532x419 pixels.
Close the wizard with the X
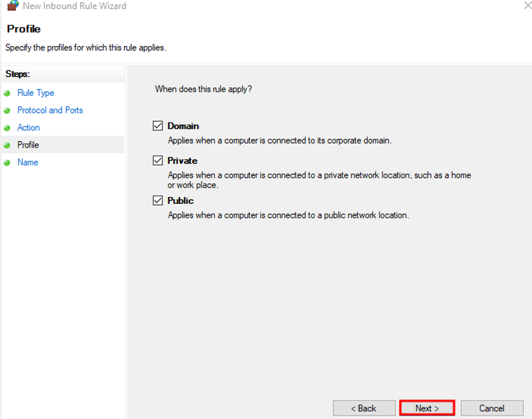point(527,6)
